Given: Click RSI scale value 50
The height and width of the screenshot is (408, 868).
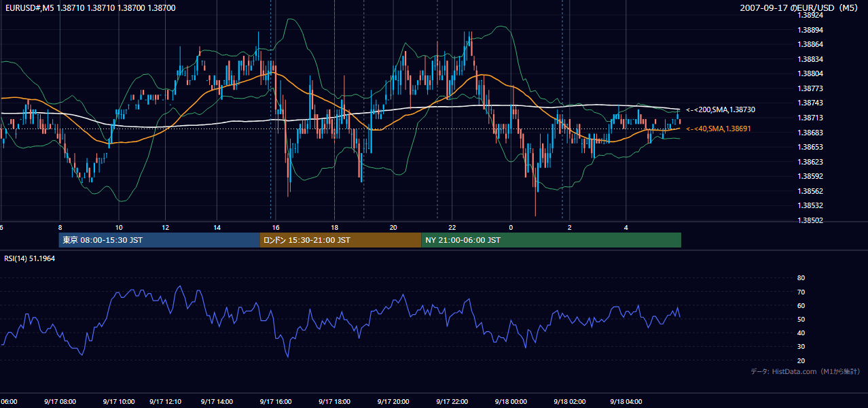Looking at the screenshot, I should [801, 319].
